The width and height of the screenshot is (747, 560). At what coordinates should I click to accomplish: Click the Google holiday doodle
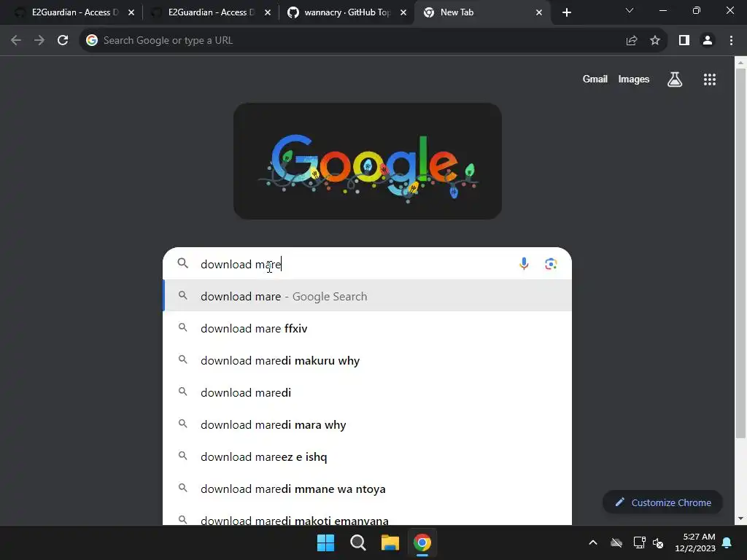coord(368,161)
